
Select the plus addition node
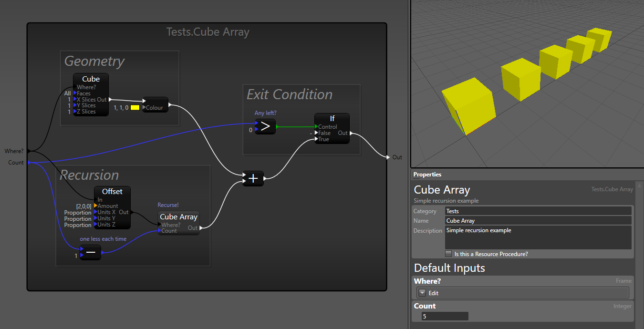253,178
